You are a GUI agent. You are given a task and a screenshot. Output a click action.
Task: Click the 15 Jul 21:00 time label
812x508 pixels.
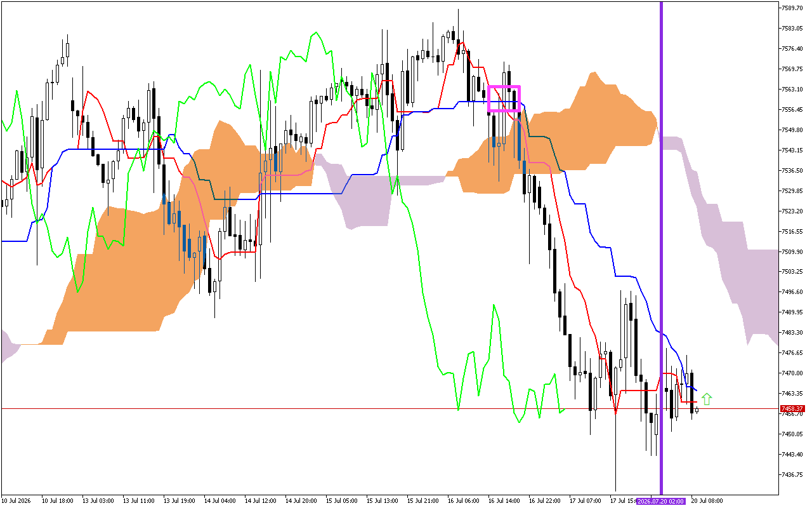tap(422, 501)
